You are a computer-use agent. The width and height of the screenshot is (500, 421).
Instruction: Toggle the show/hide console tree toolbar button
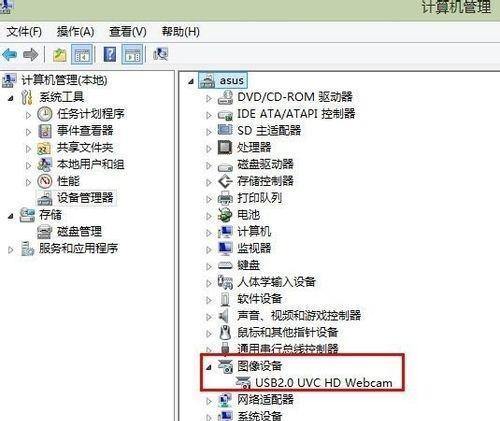point(82,54)
